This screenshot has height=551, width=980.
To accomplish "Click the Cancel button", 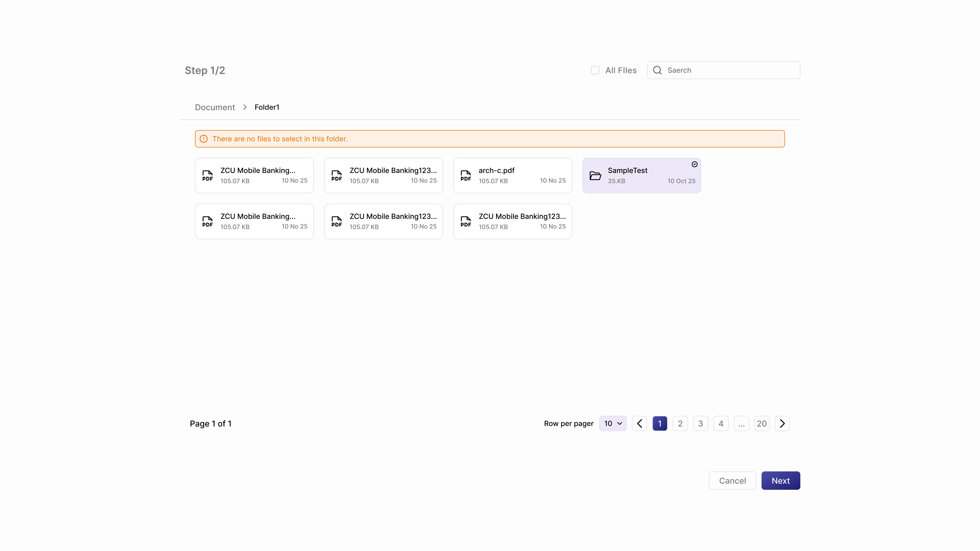I will [x=732, y=481].
